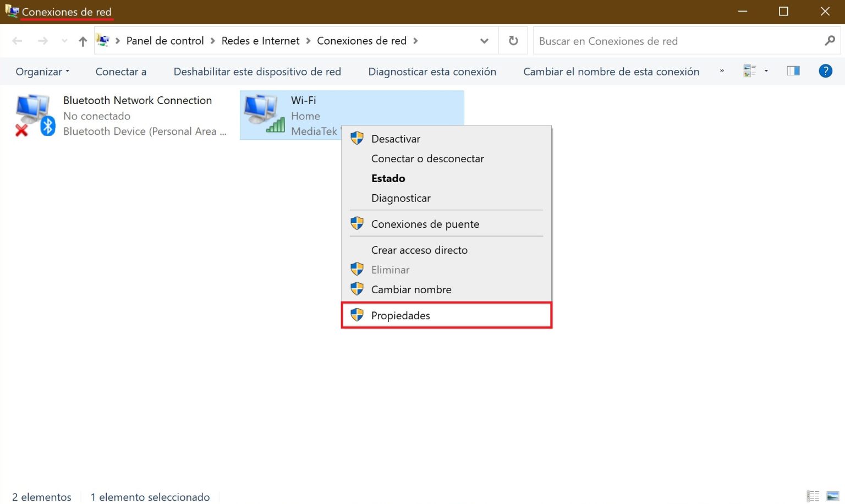Open the Redes e Internet breadcrumb link
This screenshot has width=845, height=504.
coord(260,40)
